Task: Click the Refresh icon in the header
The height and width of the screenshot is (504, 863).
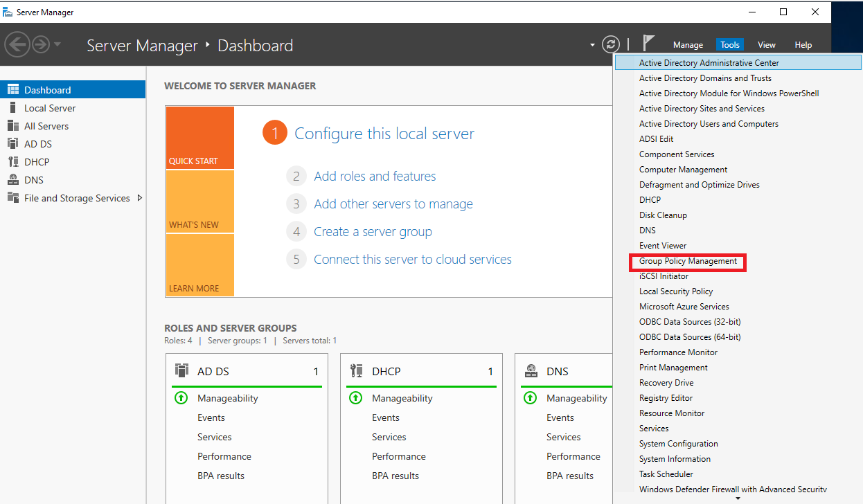Action: click(610, 44)
